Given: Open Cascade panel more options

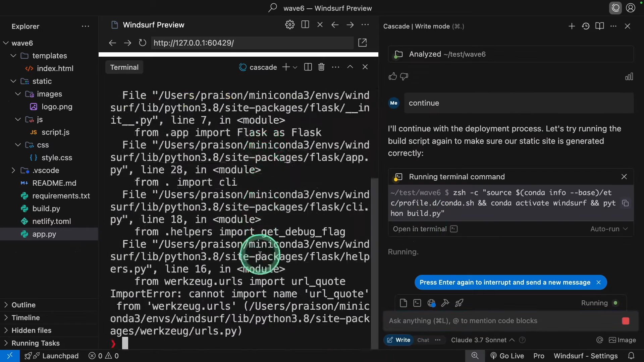Looking at the screenshot, I should (613, 26).
